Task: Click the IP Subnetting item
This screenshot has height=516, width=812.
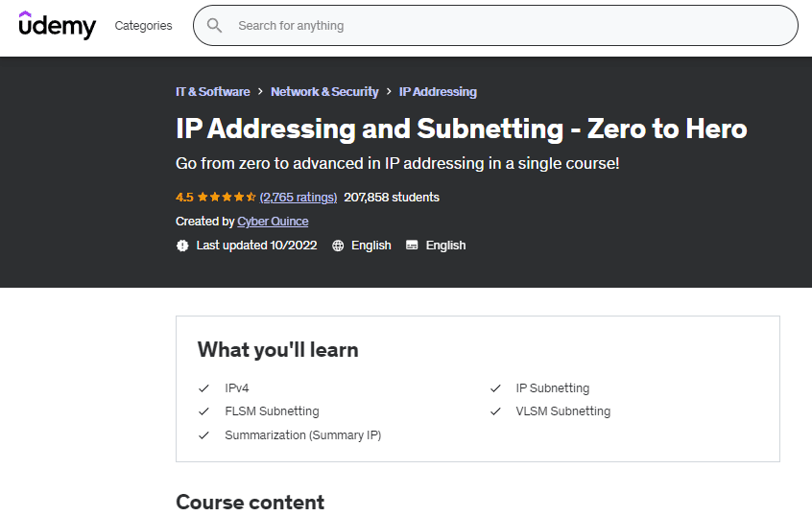Action: pyautogui.click(x=553, y=388)
